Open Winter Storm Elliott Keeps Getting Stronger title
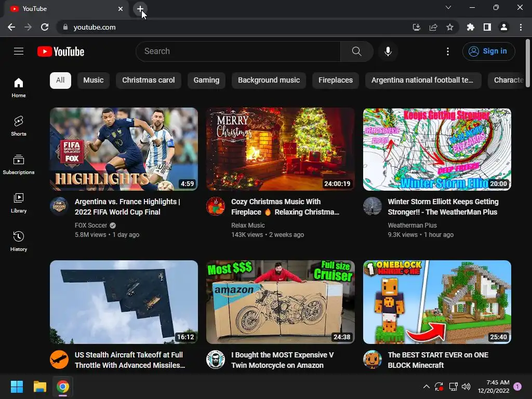This screenshot has height=399, width=532. (443, 207)
